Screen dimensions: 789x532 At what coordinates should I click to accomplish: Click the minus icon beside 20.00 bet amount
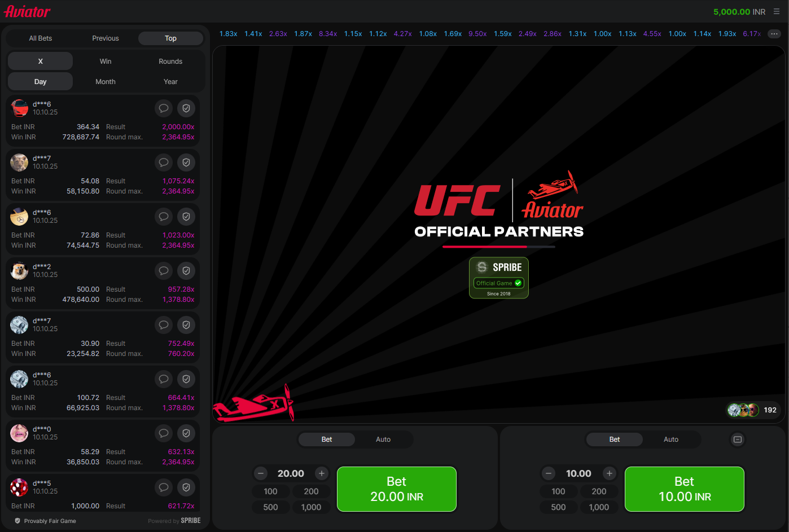coord(261,473)
